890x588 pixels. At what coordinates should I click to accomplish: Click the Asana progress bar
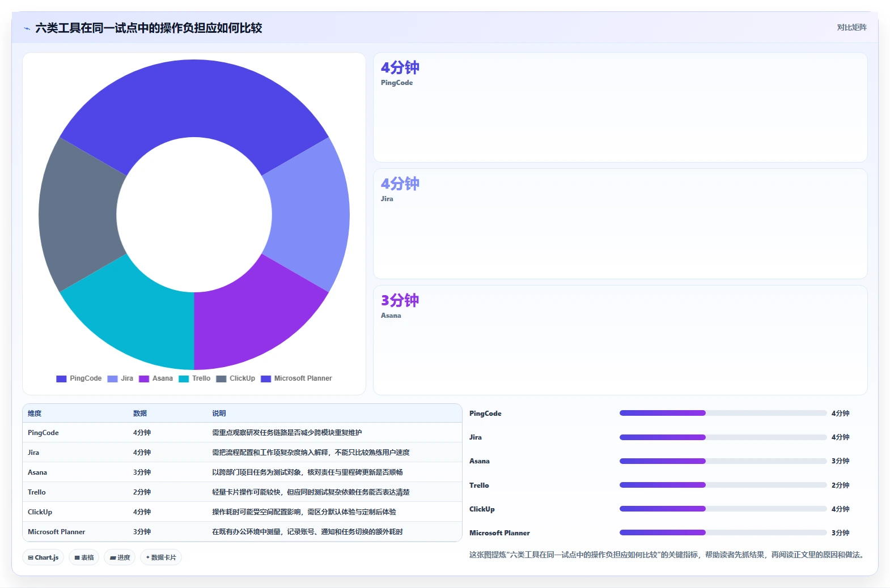click(x=723, y=461)
